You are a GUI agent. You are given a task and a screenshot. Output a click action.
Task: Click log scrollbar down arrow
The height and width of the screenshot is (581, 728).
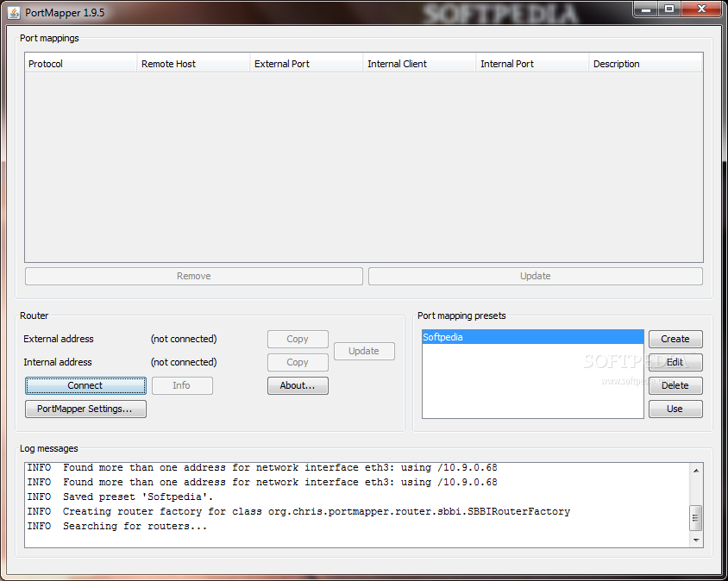click(696, 540)
